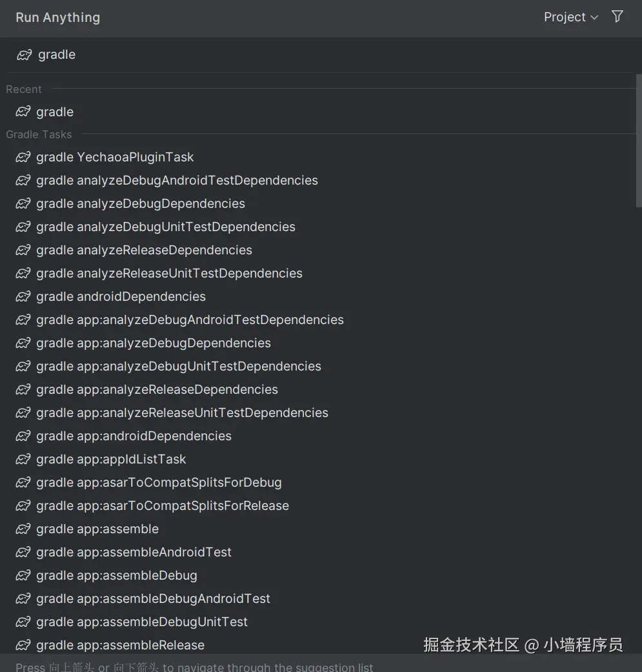The width and height of the screenshot is (642, 672).
Task: Click the scrollbar on the right edge
Action: (638, 136)
